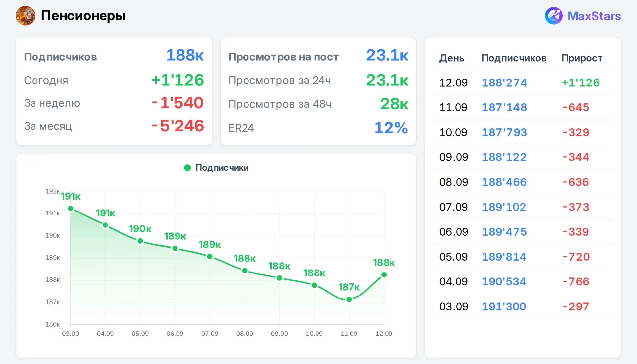Click the 192к y-axis label
637x364 pixels.
(x=53, y=191)
